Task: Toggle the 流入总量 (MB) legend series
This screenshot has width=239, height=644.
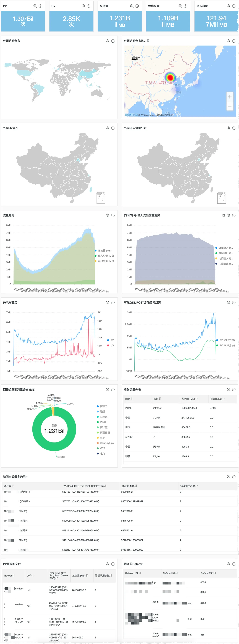Action: pyautogui.click(x=104, y=256)
